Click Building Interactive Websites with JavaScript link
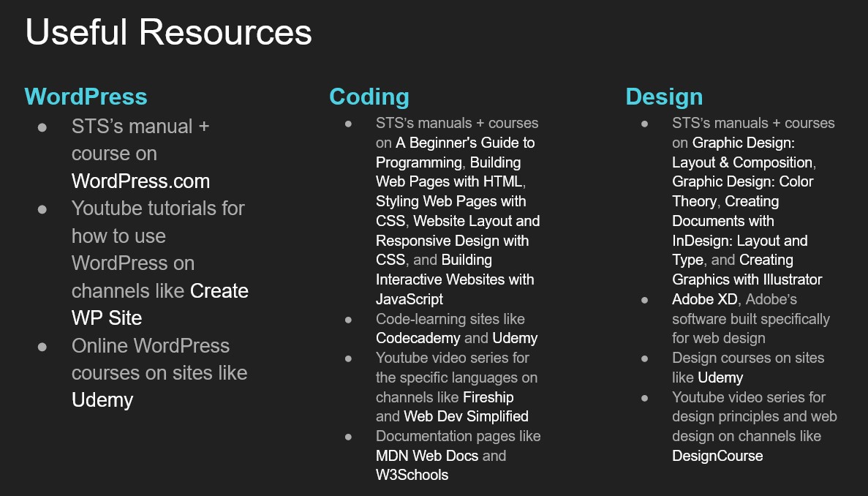868x496 pixels. 455,279
